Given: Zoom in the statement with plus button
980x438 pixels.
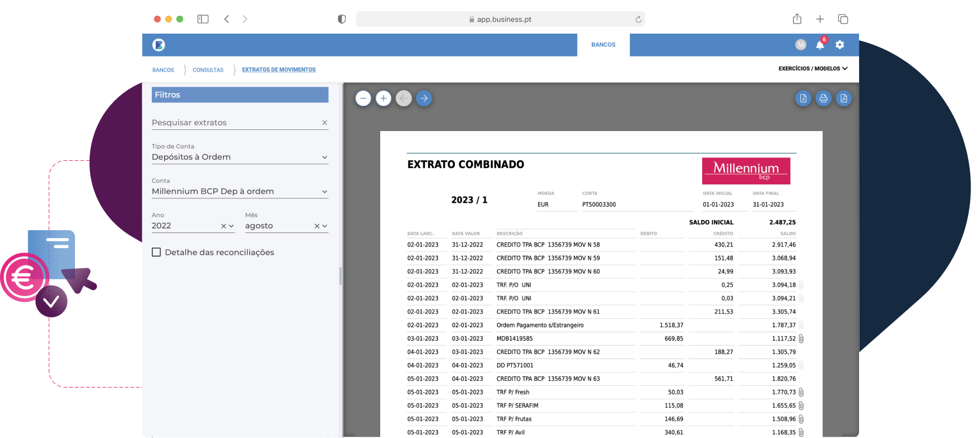Looking at the screenshot, I should [x=383, y=99].
